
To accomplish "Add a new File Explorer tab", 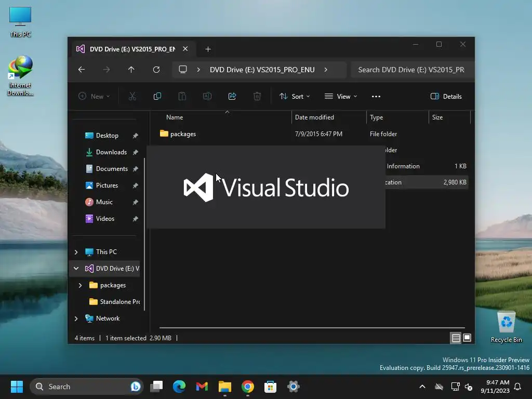I will (208, 49).
